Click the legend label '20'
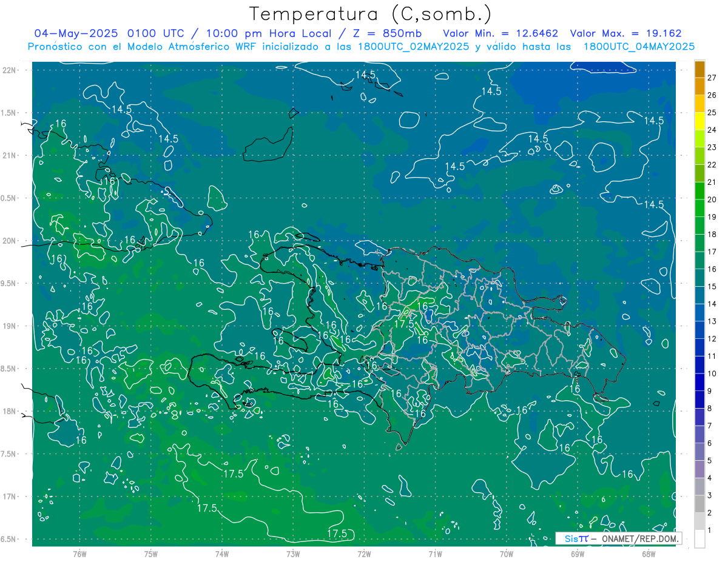 tap(712, 199)
